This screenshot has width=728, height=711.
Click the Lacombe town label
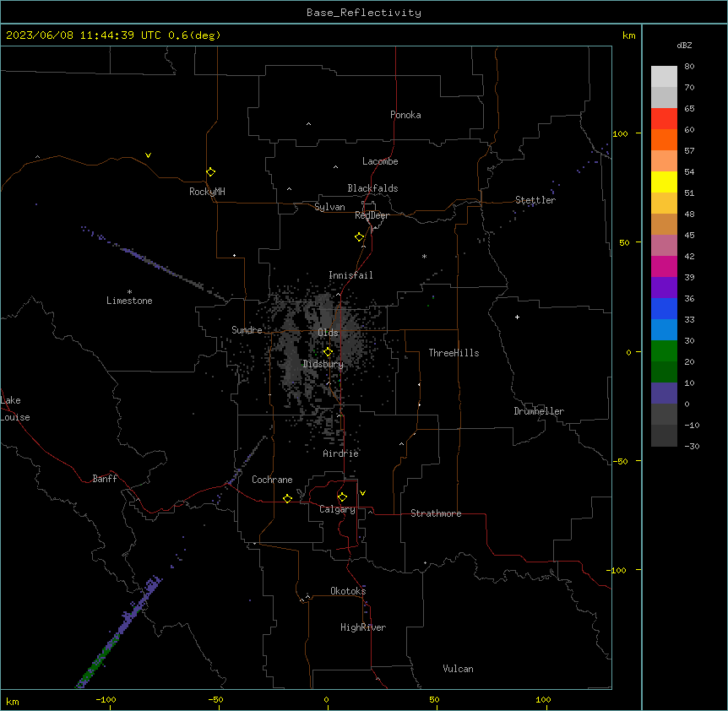[x=380, y=161]
